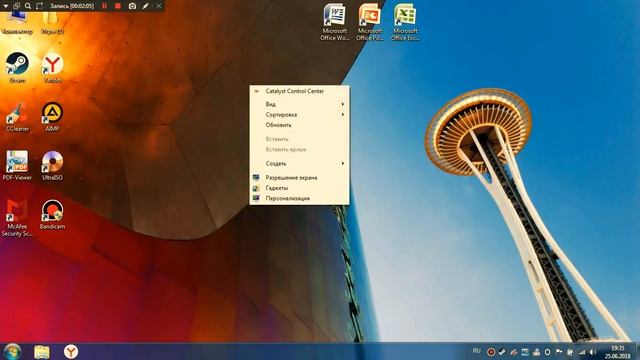Open the Windows Start menu
This screenshot has width=640, height=360.
coord(12,351)
